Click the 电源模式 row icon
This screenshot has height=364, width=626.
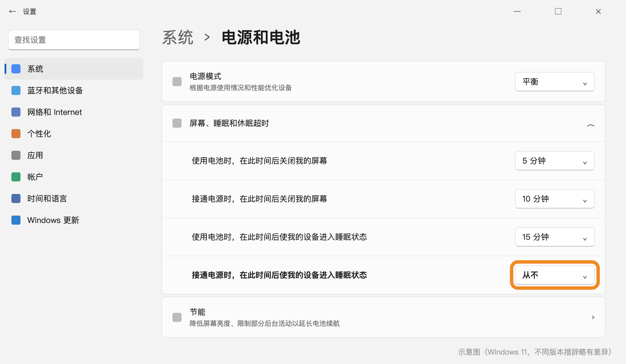pos(177,82)
